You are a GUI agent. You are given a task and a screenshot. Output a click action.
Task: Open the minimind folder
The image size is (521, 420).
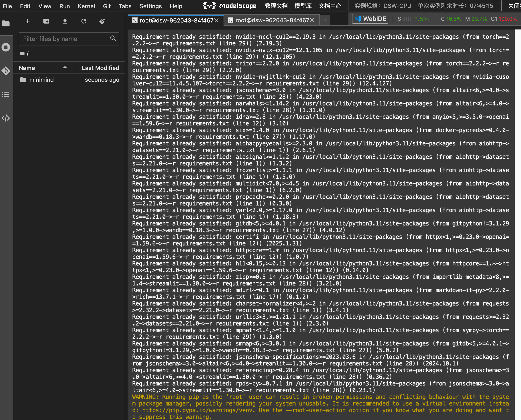click(x=41, y=80)
